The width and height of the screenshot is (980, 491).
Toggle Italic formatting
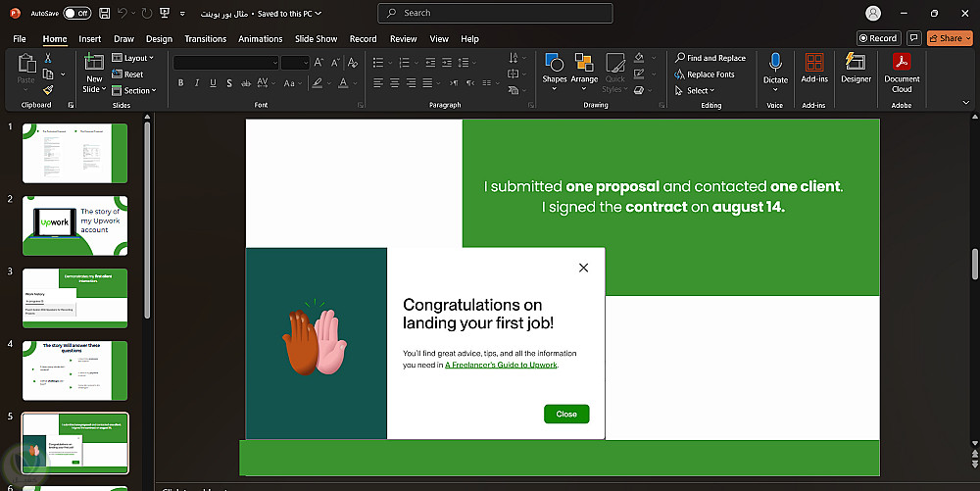(x=197, y=83)
